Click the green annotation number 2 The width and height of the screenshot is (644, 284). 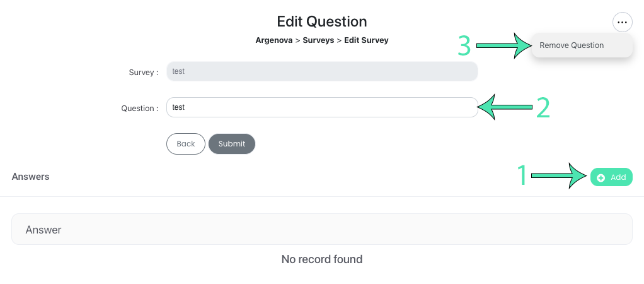click(543, 108)
